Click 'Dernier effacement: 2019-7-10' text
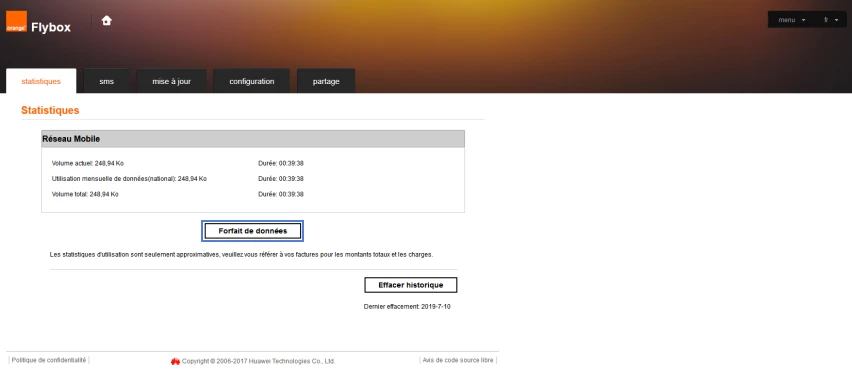 click(x=407, y=306)
